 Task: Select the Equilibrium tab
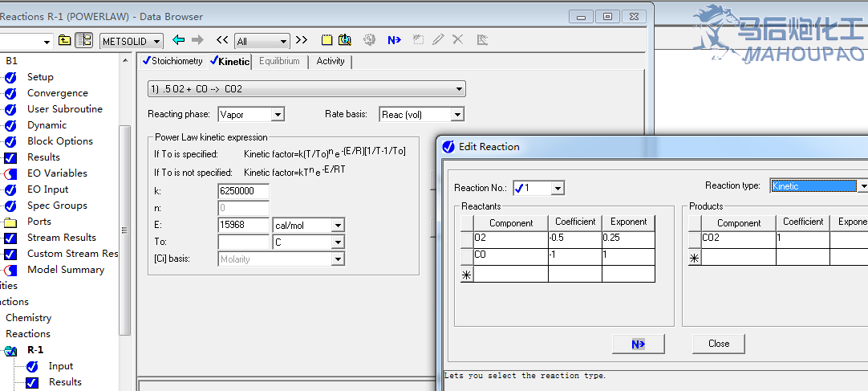pyautogui.click(x=279, y=61)
